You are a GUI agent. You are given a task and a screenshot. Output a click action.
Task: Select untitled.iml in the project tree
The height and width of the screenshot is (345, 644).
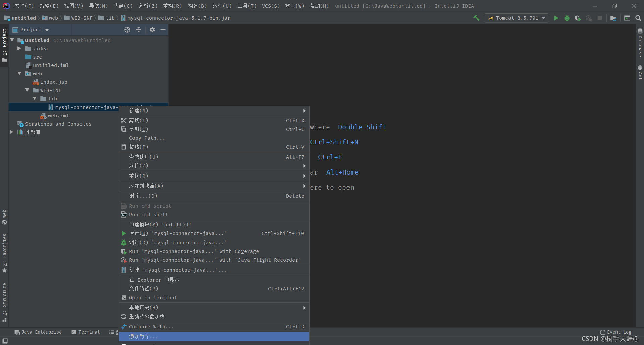click(51, 65)
